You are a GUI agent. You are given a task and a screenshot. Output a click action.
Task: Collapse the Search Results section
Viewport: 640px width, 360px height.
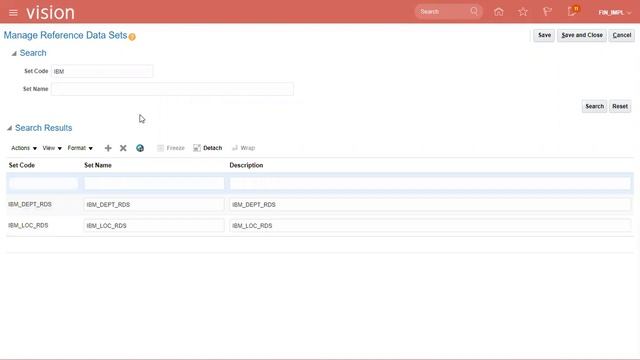click(9, 128)
